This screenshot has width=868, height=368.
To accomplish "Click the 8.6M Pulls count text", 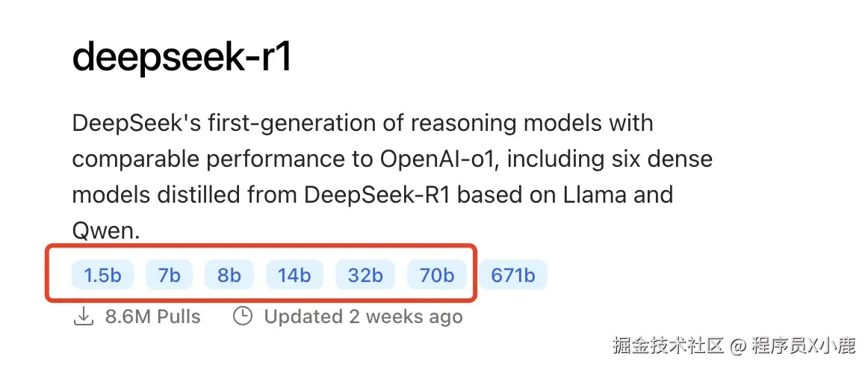I will pyautogui.click(x=152, y=316).
